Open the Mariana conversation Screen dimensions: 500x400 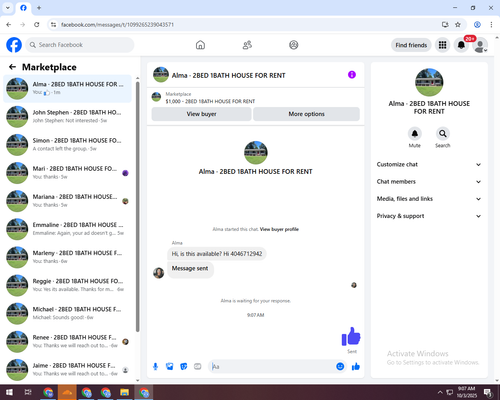[x=67, y=201]
